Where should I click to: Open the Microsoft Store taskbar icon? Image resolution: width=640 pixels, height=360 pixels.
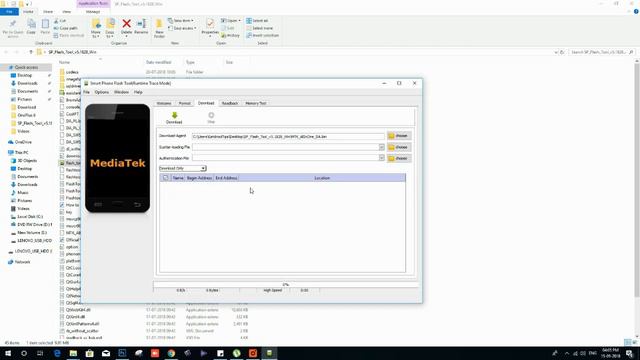tap(89, 353)
